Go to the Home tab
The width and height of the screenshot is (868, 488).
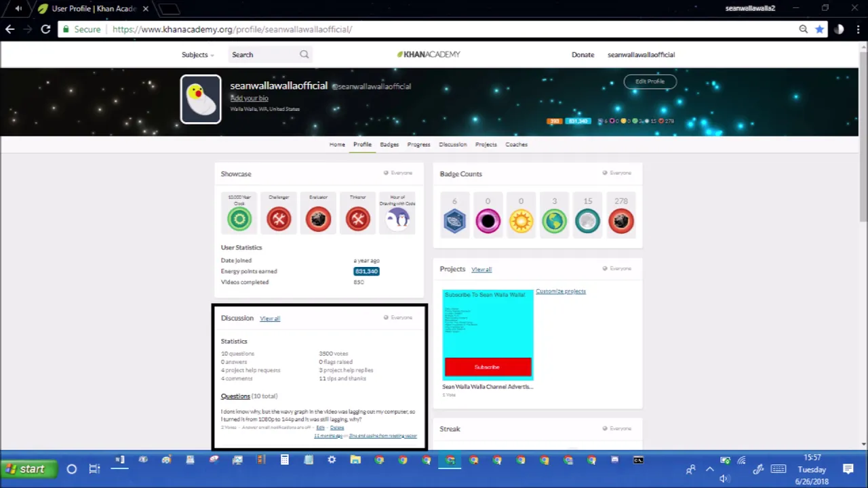pos(337,144)
